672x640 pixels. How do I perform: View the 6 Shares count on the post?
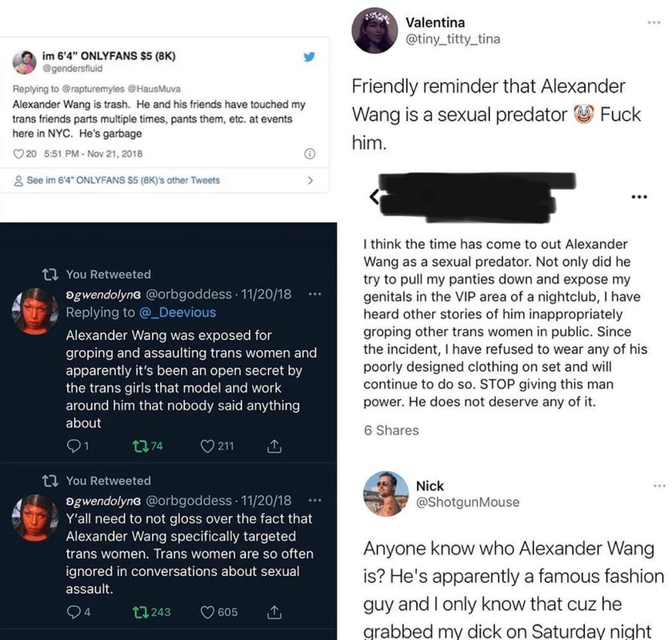point(391,430)
